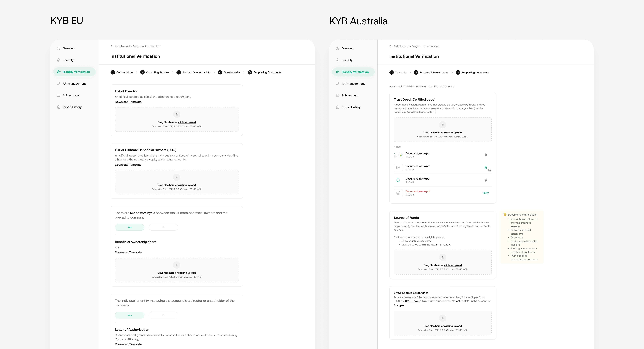Download Template for UBO list
Screen dimensions: 644x349
point(128,165)
